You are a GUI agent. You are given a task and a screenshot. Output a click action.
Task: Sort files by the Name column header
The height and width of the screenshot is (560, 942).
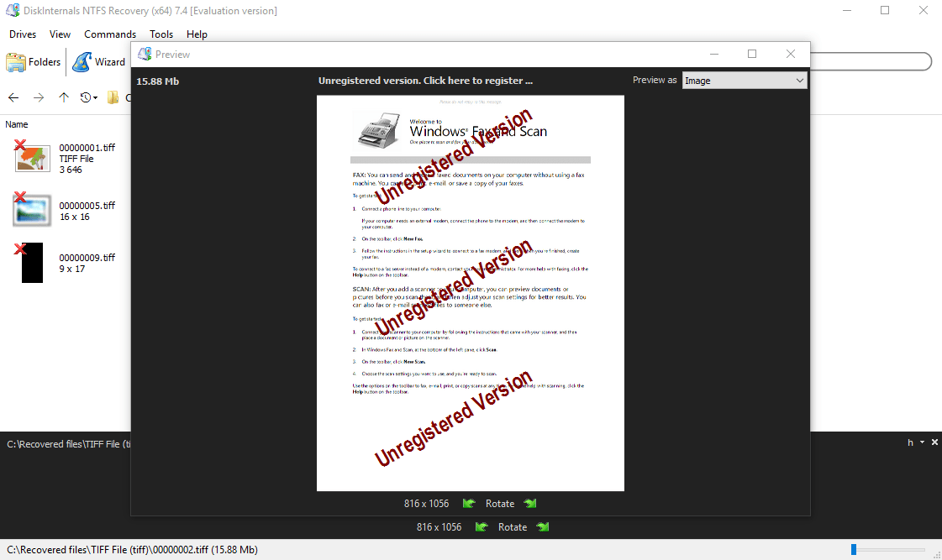pos(17,124)
